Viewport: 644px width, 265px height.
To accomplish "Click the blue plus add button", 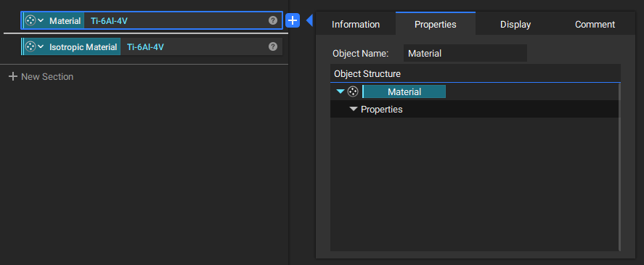I will point(293,20).
